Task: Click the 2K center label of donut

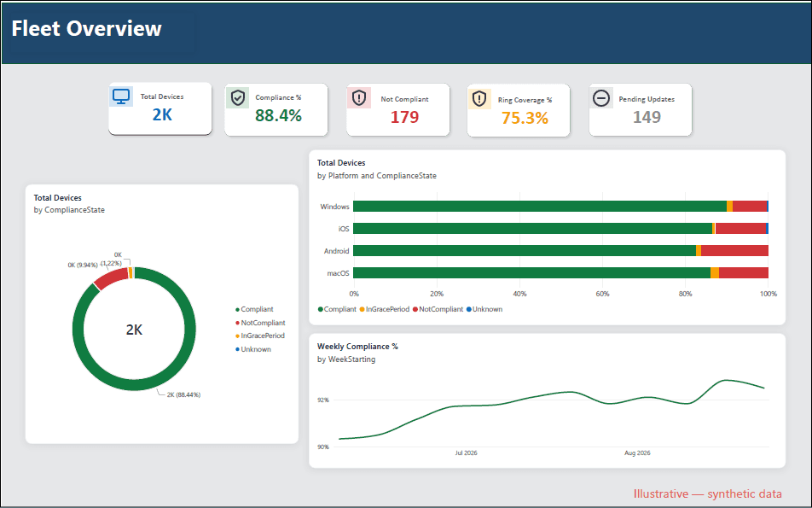Action: tap(134, 330)
